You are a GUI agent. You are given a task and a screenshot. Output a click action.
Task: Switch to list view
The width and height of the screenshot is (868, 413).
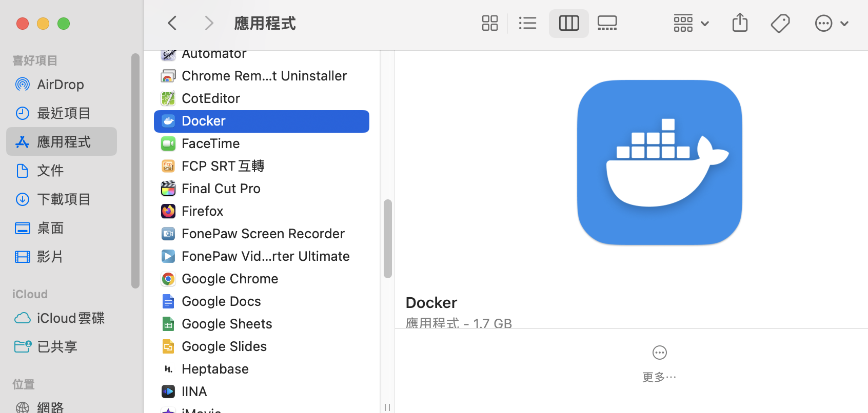click(x=527, y=23)
